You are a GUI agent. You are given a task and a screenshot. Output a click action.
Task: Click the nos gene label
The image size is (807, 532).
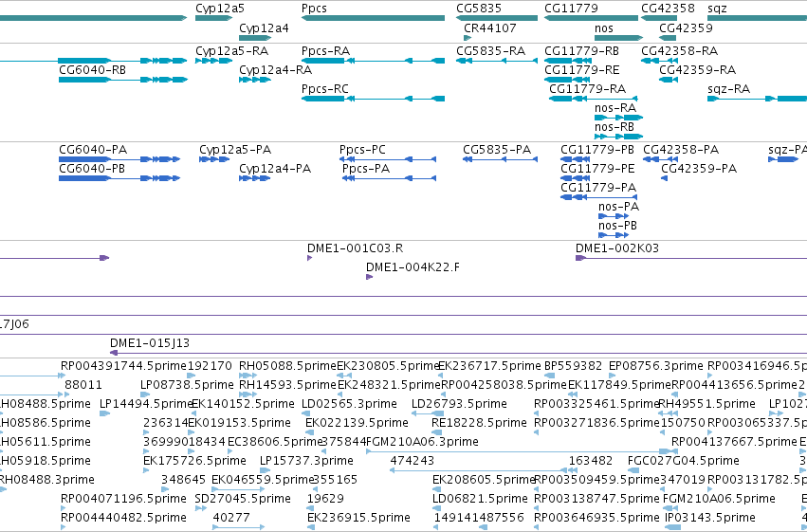pyautogui.click(x=604, y=28)
